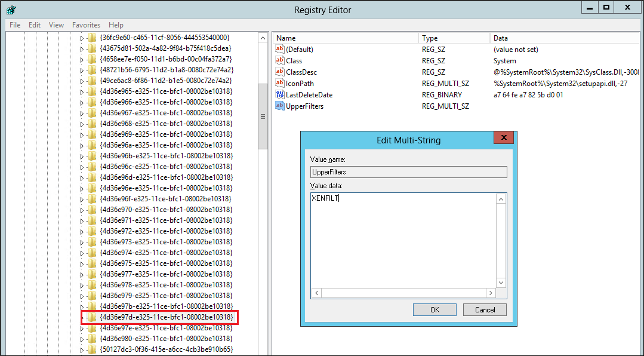Click the ab icon beside (Default)
Image resolution: width=644 pixels, height=356 pixels.
[279, 49]
